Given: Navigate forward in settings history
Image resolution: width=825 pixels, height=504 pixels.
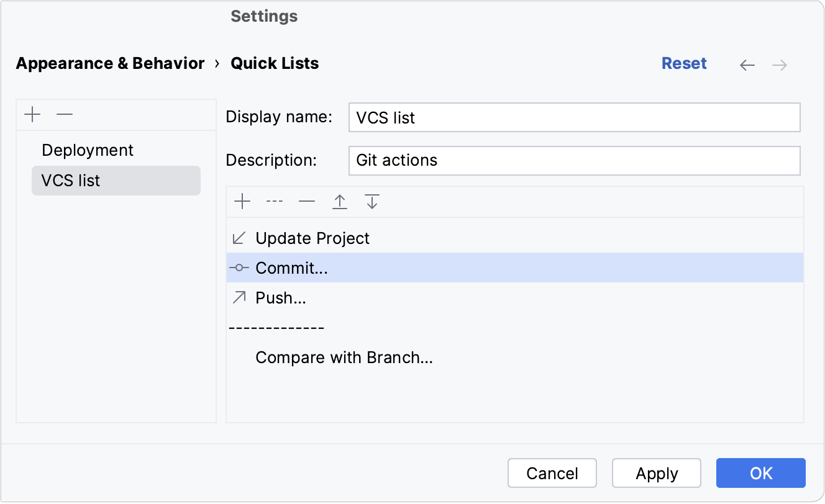Looking at the screenshot, I should click(x=779, y=64).
